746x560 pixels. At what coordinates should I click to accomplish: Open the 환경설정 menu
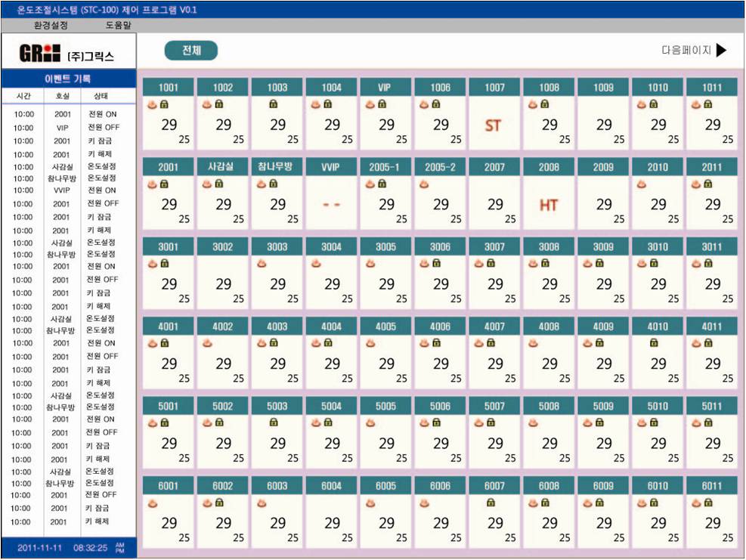pyautogui.click(x=51, y=25)
